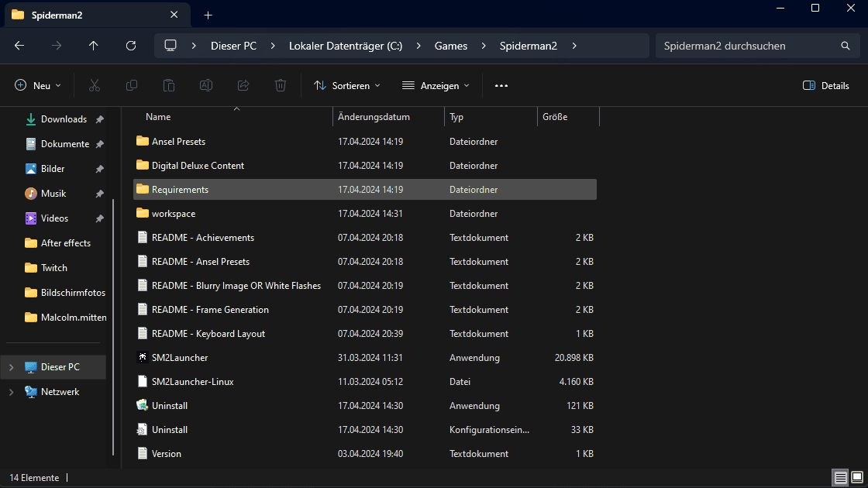Click the Copy icon in toolbar
The width and height of the screenshot is (868, 488).
132,85
